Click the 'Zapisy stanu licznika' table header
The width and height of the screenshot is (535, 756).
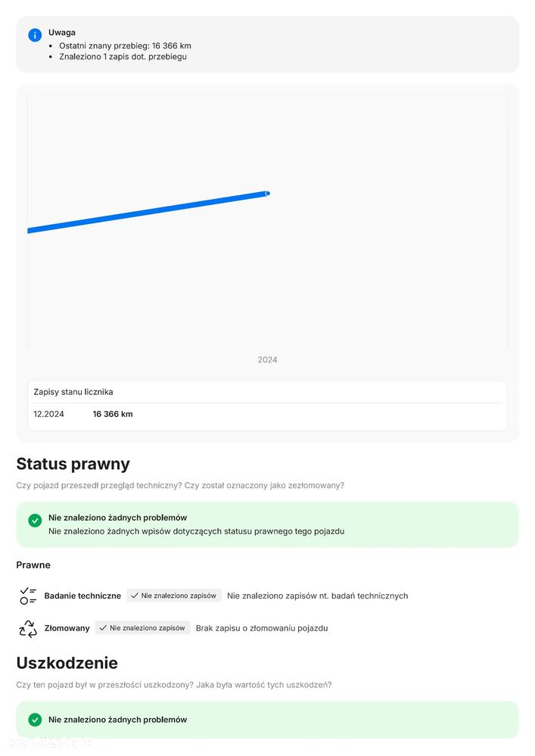[x=73, y=392]
